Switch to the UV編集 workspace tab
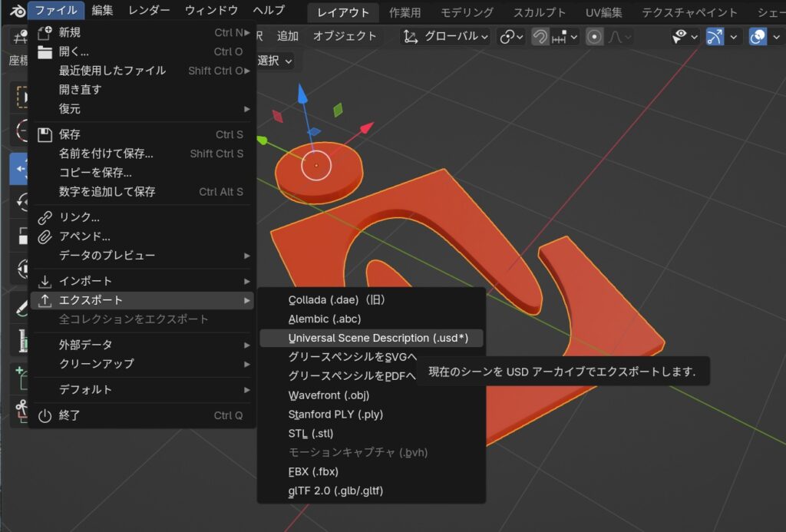Image resolution: width=786 pixels, height=532 pixels. pos(603,12)
